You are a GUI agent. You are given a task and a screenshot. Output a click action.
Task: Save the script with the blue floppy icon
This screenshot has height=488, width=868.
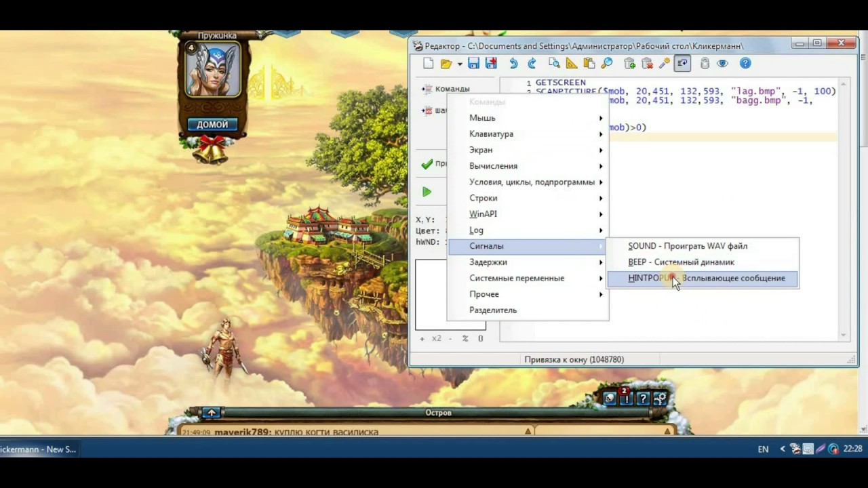coord(473,64)
